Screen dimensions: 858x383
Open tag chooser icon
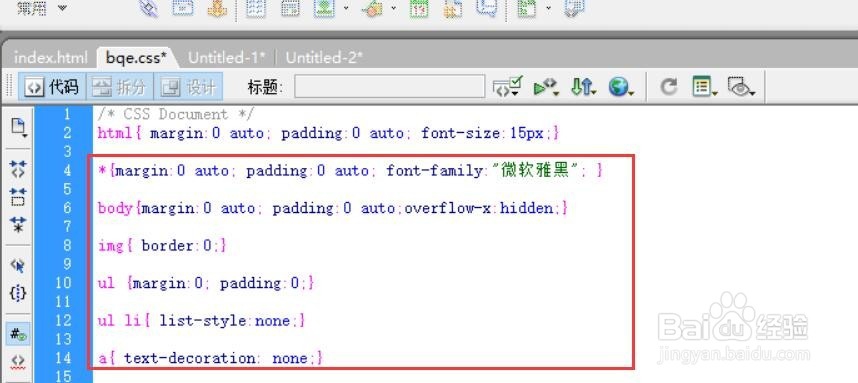coord(575,8)
